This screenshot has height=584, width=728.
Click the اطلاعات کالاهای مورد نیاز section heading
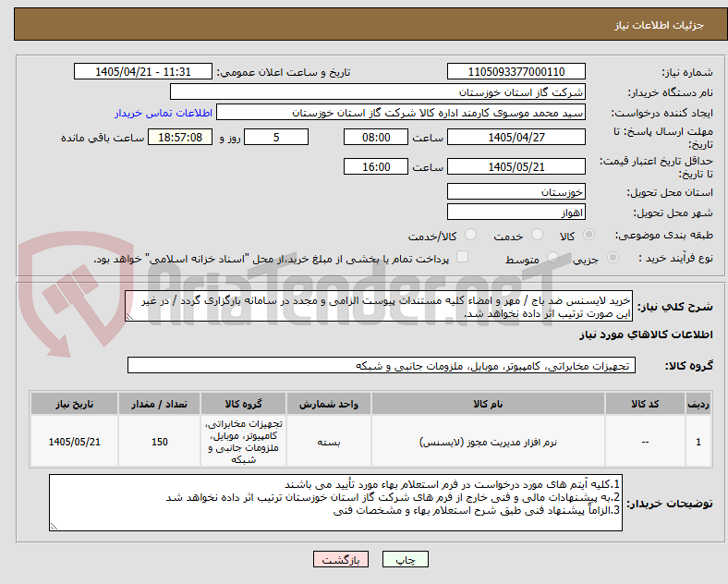[x=646, y=335]
